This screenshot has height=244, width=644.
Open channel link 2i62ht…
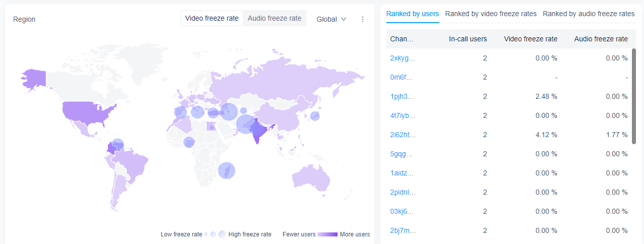pyautogui.click(x=403, y=135)
